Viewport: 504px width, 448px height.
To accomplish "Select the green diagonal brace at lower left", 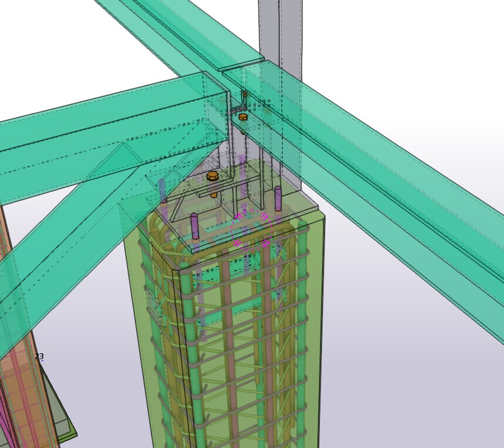I will [x=63, y=261].
